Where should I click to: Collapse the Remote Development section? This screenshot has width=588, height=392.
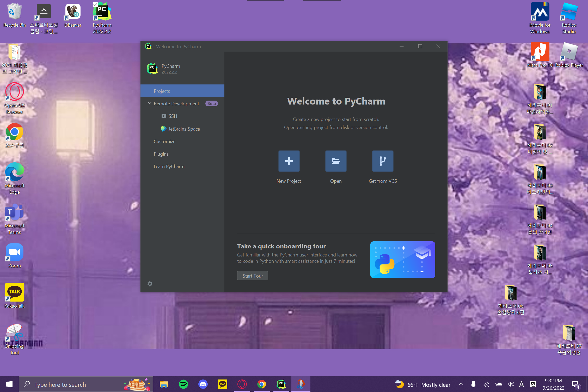click(150, 103)
